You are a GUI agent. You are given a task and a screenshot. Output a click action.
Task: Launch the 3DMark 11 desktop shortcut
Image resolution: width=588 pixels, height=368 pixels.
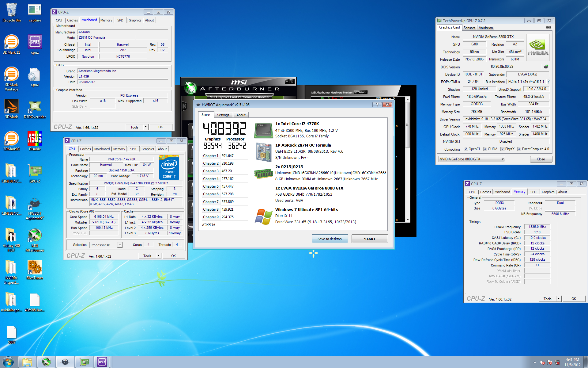(x=11, y=45)
